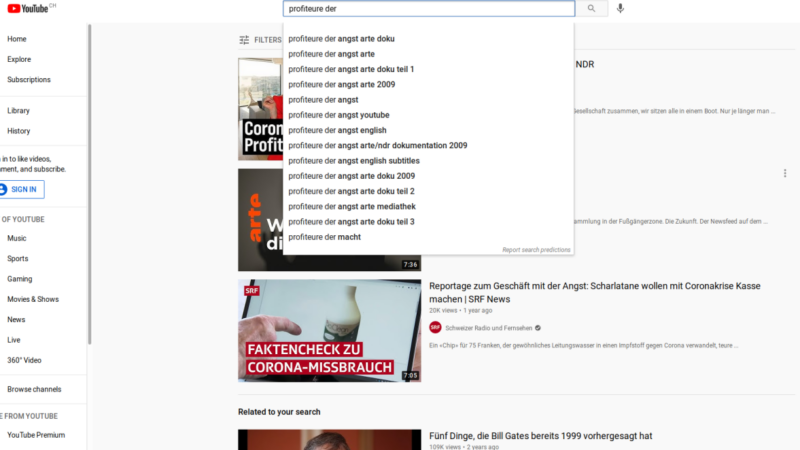This screenshot has height=450, width=800.
Task: Select the 'profiteure der angst youtube' suggestion
Action: tap(429, 115)
